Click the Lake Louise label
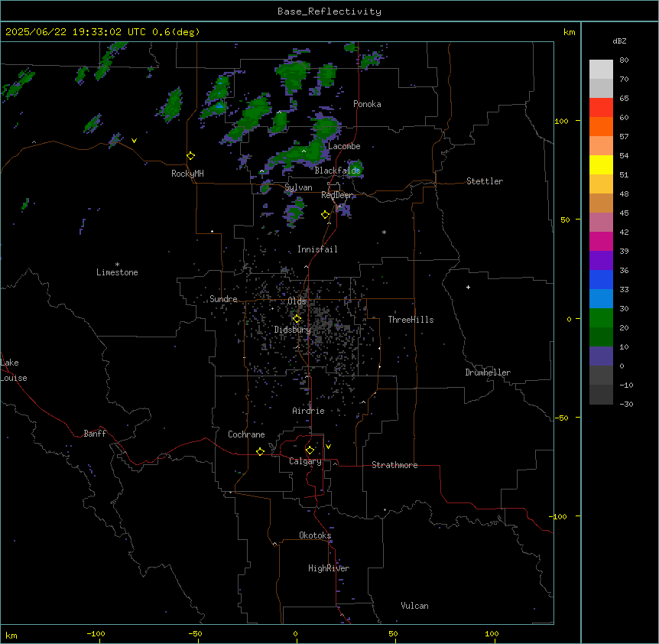 [x=14, y=370]
